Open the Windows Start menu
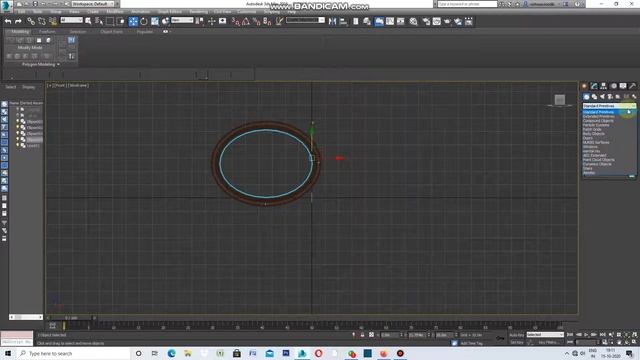 (x=8, y=353)
